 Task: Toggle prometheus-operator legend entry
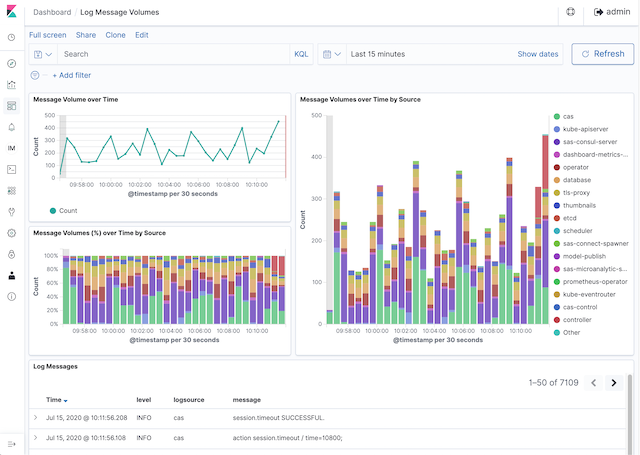(x=591, y=282)
